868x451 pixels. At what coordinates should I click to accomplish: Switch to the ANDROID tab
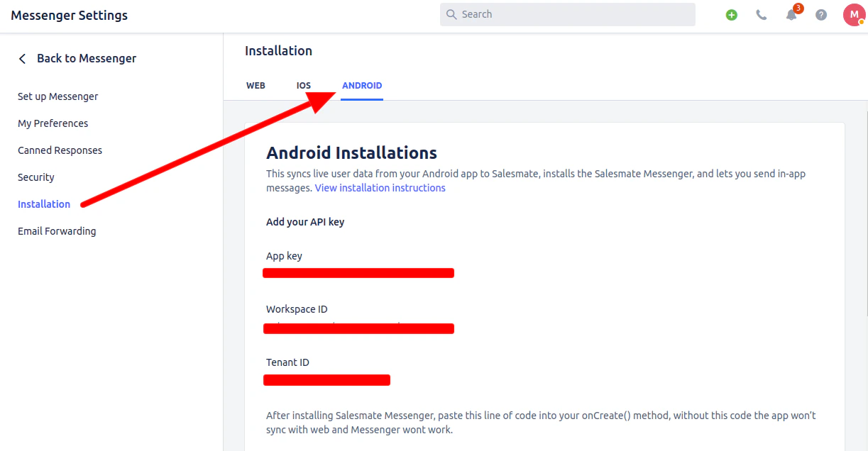[x=362, y=86]
